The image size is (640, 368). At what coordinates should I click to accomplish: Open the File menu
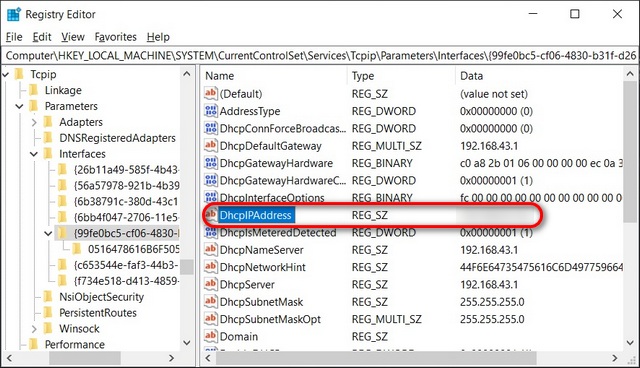click(x=14, y=37)
